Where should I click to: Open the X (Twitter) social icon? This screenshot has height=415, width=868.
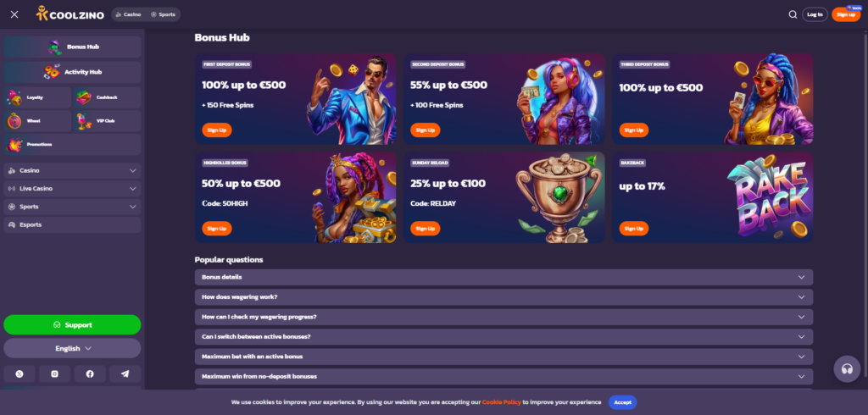point(19,374)
